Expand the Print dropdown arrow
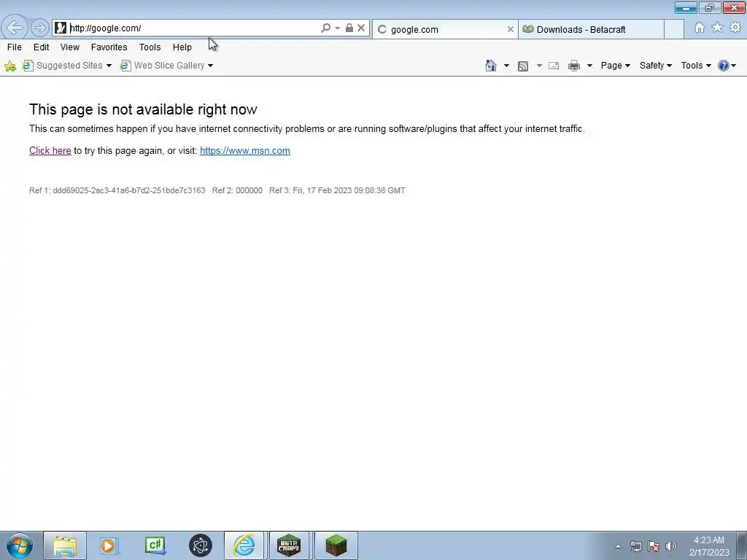 pyautogui.click(x=589, y=66)
